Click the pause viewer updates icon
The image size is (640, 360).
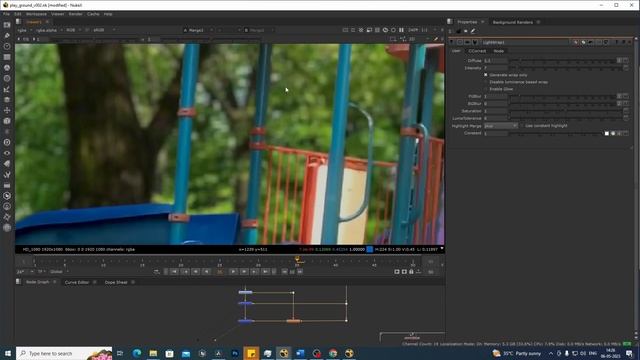401,30
